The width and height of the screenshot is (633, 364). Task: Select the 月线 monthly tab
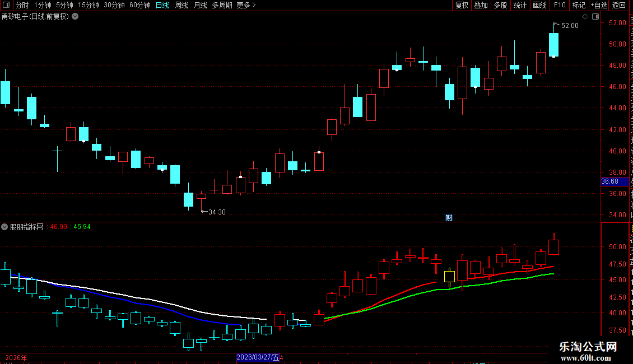click(200, 5)
